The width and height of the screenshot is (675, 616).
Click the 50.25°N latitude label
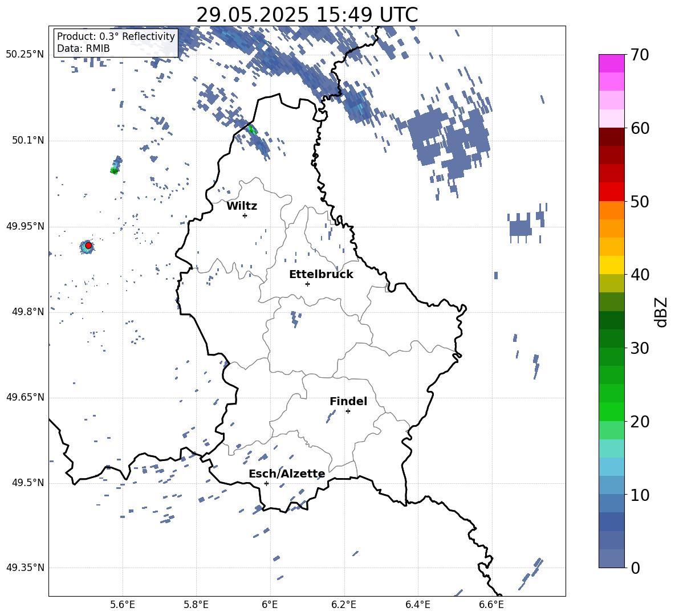(x=25, y=55)
